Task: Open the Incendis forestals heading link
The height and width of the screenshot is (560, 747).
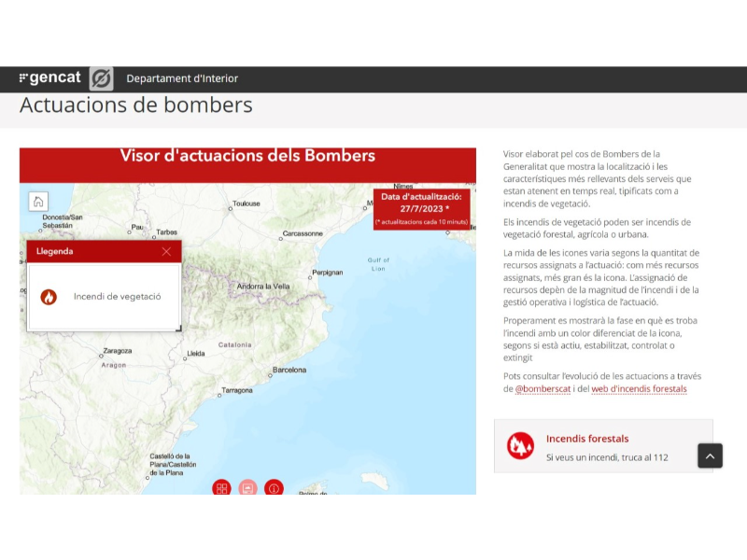Action: (x=587, y=439)
